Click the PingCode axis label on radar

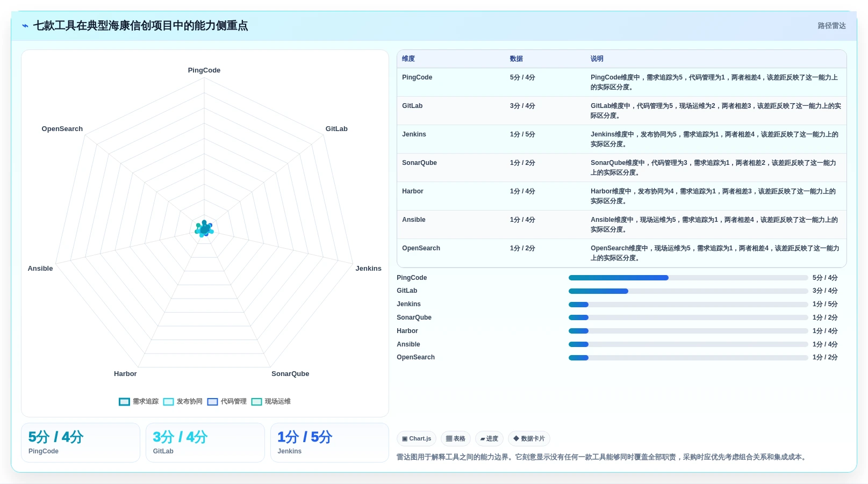[x=204, y=70]
